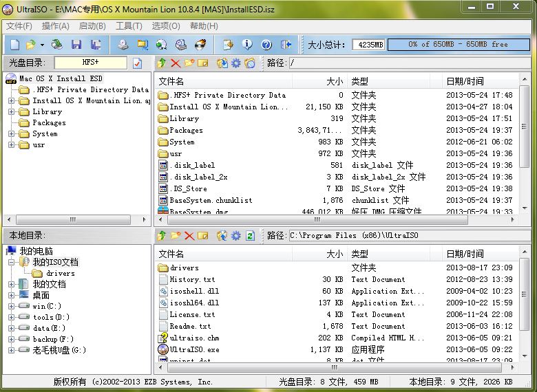Screen dimensions: 537x392
Task: Select the .DS_Store file row
Action: click(336, 188)
